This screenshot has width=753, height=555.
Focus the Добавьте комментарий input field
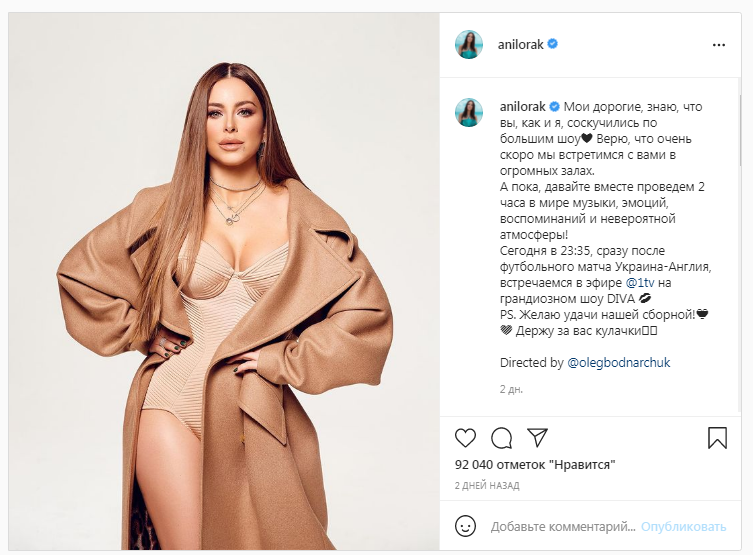563,527
